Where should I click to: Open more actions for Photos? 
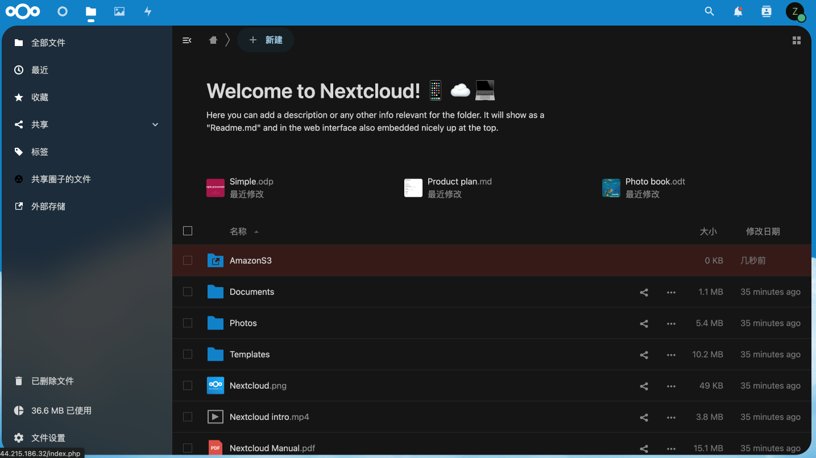coord(671,324)
